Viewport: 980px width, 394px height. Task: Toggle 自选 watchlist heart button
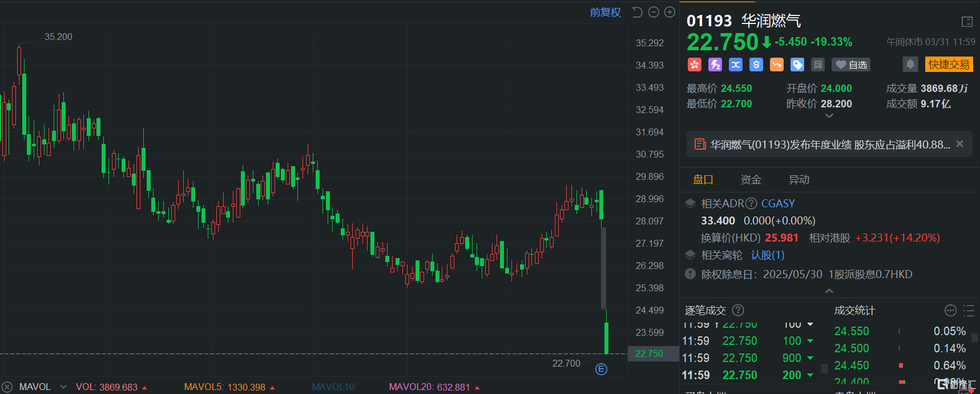[x=851, y=65]
